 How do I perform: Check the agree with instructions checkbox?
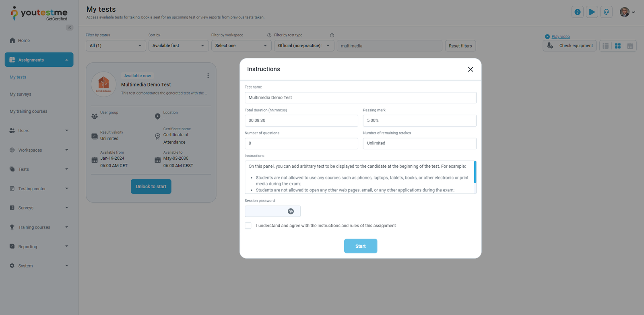[248, 226]
